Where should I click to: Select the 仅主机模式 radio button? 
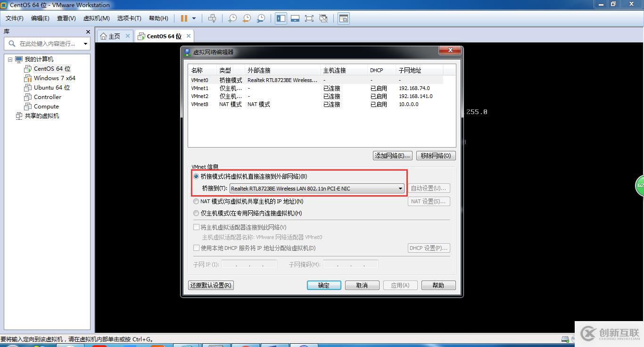(196, 213)
